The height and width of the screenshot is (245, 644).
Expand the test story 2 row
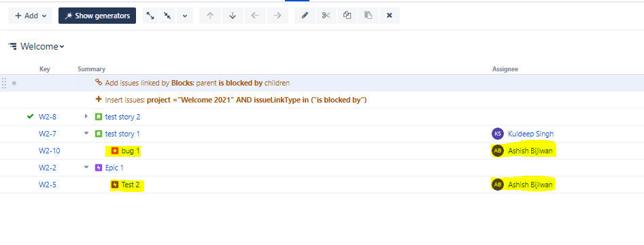(x=86, y=116)
